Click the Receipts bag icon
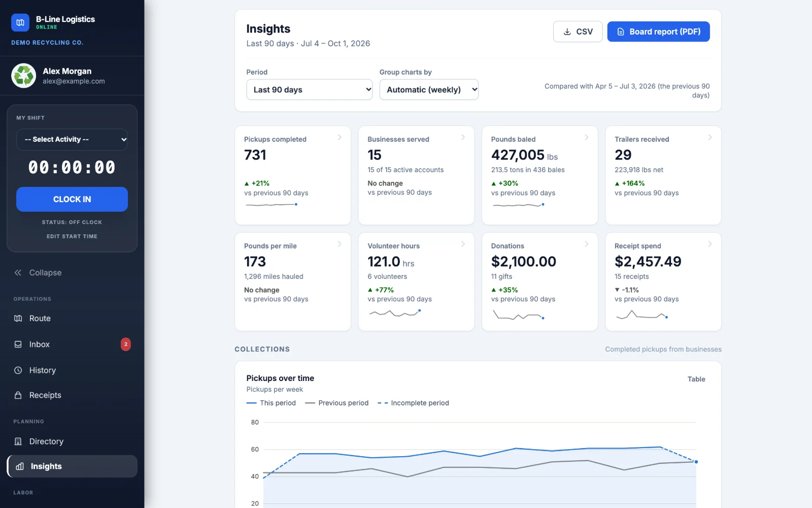This screenshot has height=508, width=812. (18, 395)
